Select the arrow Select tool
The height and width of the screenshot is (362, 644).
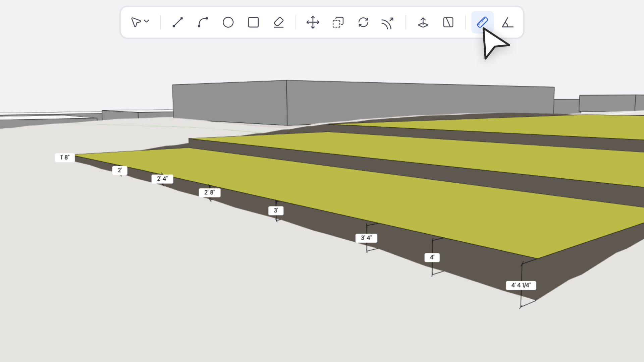pos(136,22)
